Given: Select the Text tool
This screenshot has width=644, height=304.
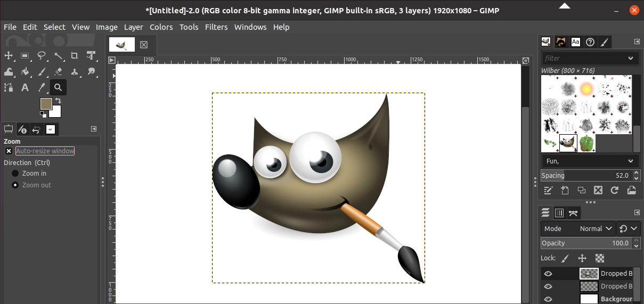Looking at the screenshot, I should point(25,87).
